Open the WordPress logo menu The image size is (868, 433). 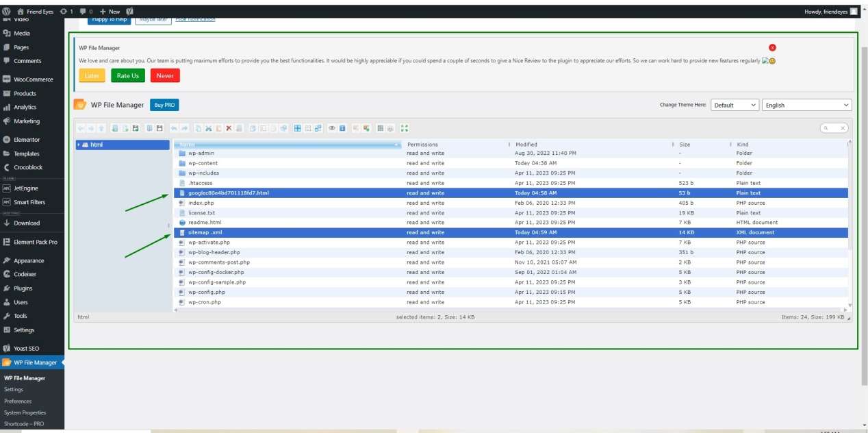click(7, 11)
